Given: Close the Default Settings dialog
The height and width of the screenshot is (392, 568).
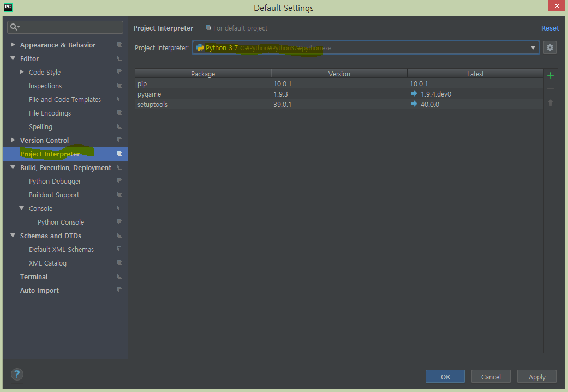Looking at the screenshot, I should pos(557,5).
